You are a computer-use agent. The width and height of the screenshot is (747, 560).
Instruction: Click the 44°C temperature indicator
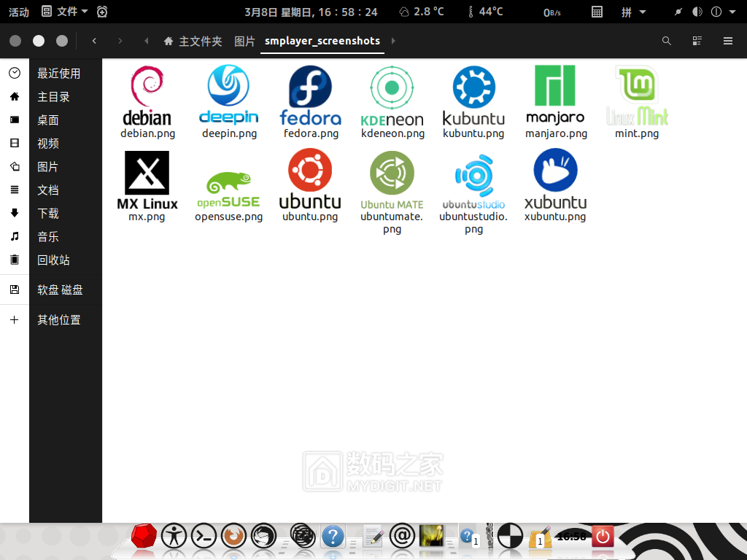pos(485,12)
